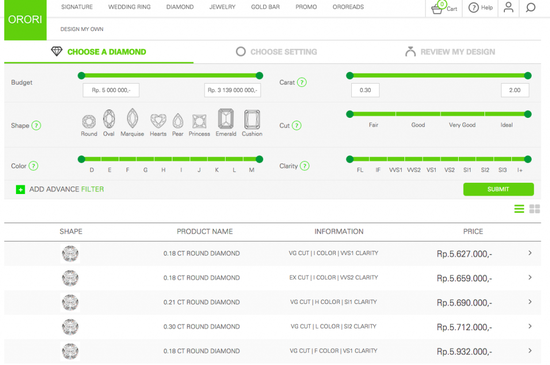Switch to grid view layout
This screenshot has width=550, height=365.
tap(535, 209)
